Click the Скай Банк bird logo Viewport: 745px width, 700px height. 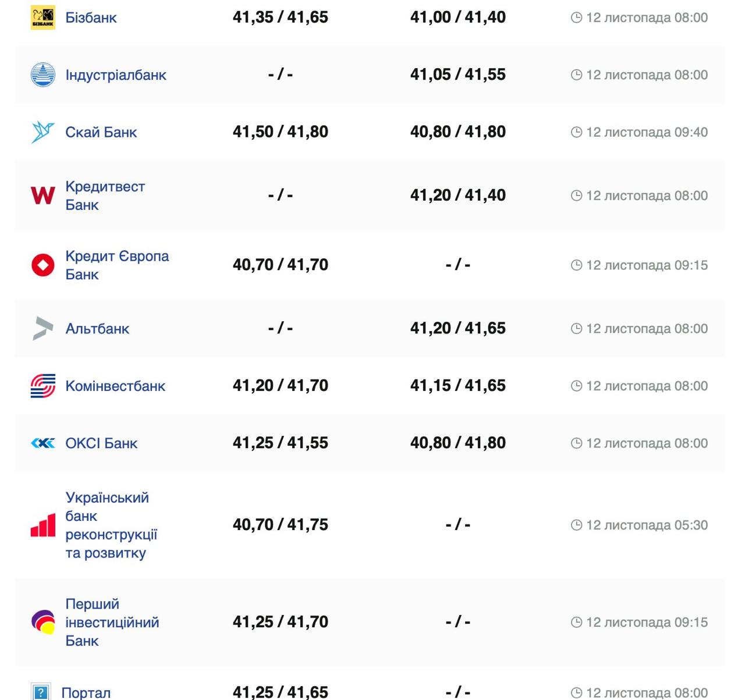pos(42,132)
